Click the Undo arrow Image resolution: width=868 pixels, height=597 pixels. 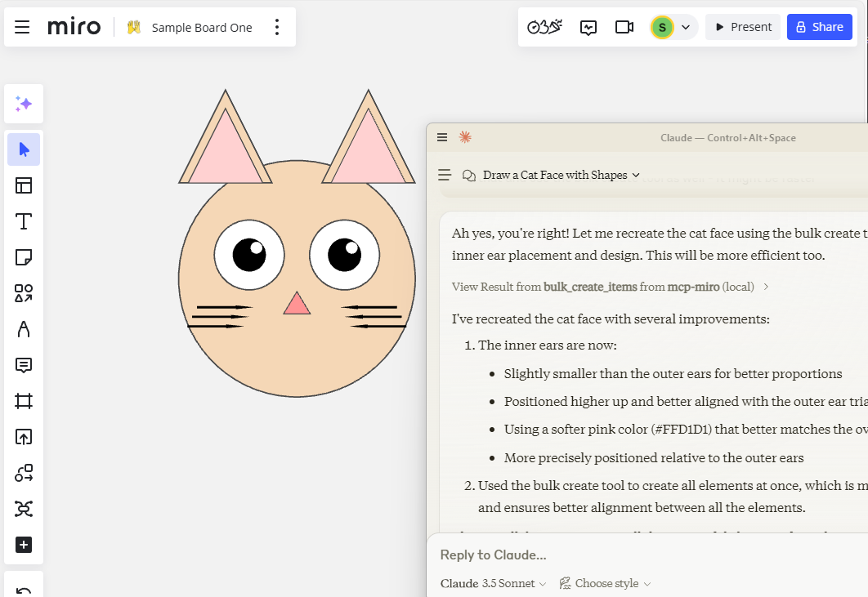(24, 591)
